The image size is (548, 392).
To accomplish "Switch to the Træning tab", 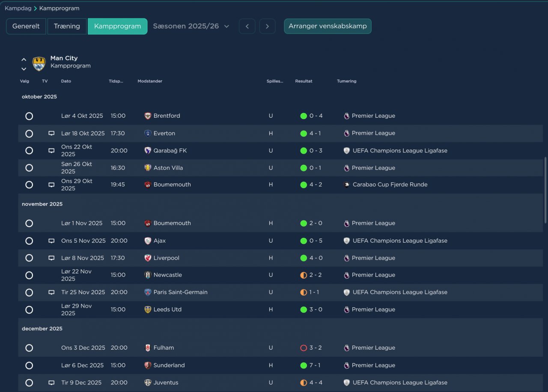I will pos(67,26).
